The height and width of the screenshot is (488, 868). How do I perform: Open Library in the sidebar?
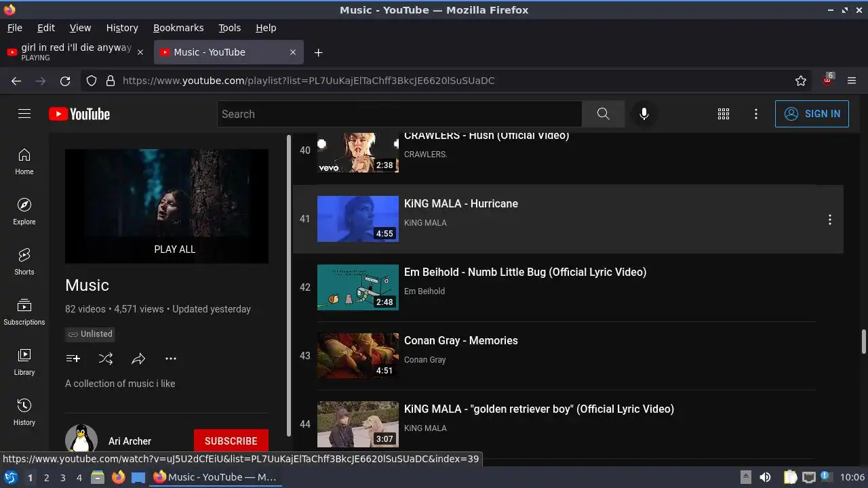click(24, 362)
